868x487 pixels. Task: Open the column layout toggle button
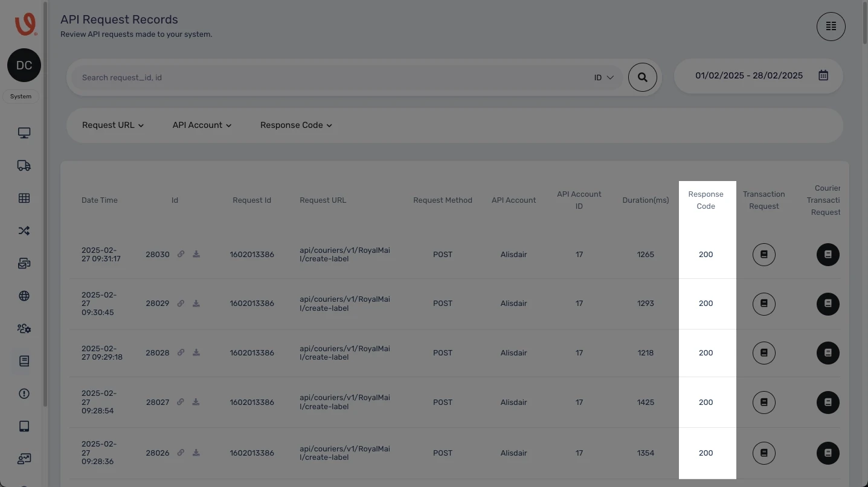pos(831,27)
